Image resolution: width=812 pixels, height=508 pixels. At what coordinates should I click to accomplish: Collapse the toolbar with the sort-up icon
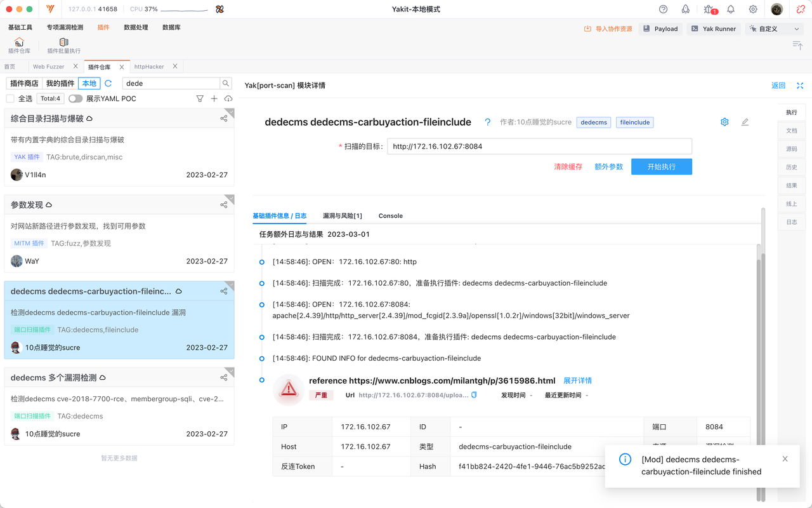click(797, 45)
